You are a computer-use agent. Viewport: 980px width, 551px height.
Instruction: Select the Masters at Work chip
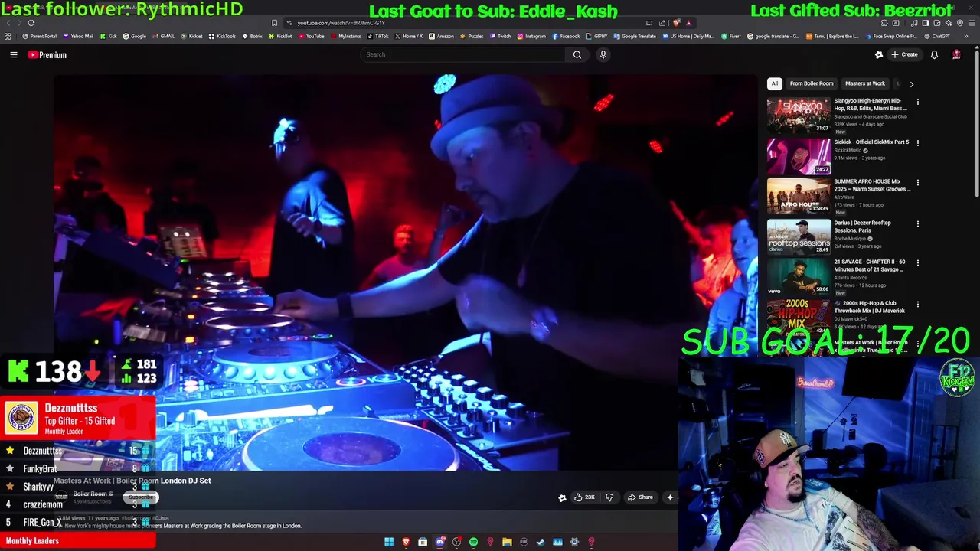click(865, 83)
